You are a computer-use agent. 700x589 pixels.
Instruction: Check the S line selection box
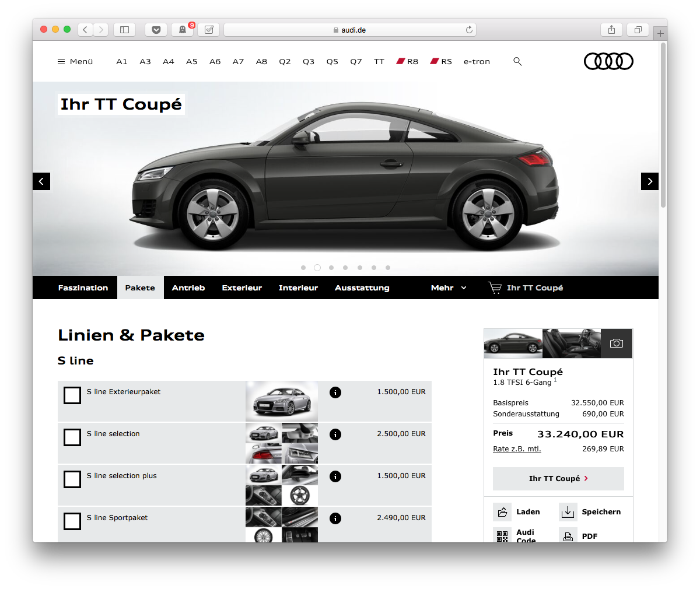tap(72, 437)
